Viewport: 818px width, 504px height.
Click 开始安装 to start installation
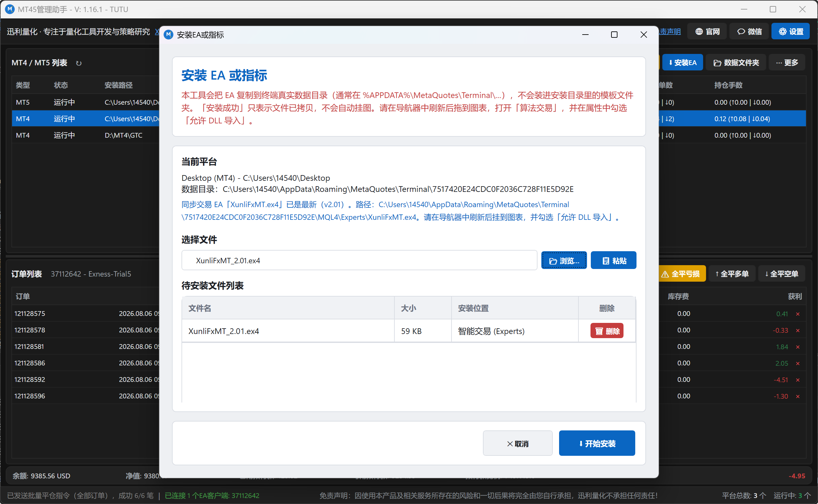pyautogui.click(x=597, y=443)
